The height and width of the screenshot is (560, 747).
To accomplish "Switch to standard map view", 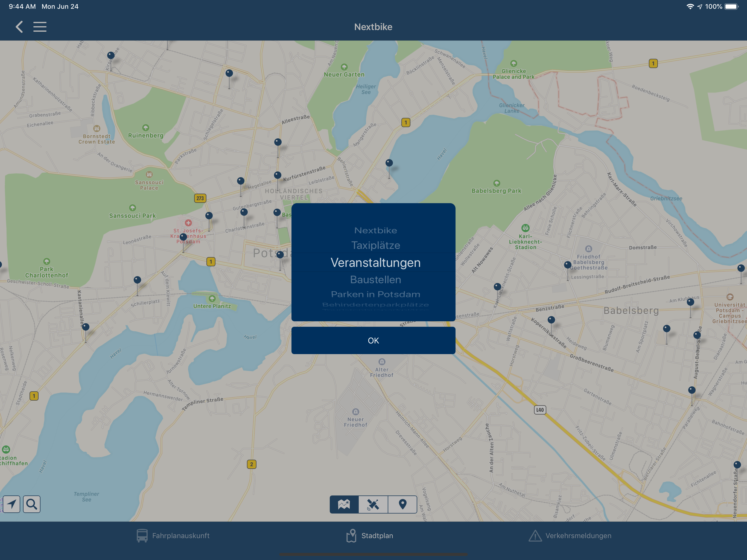I will [344, 504].
